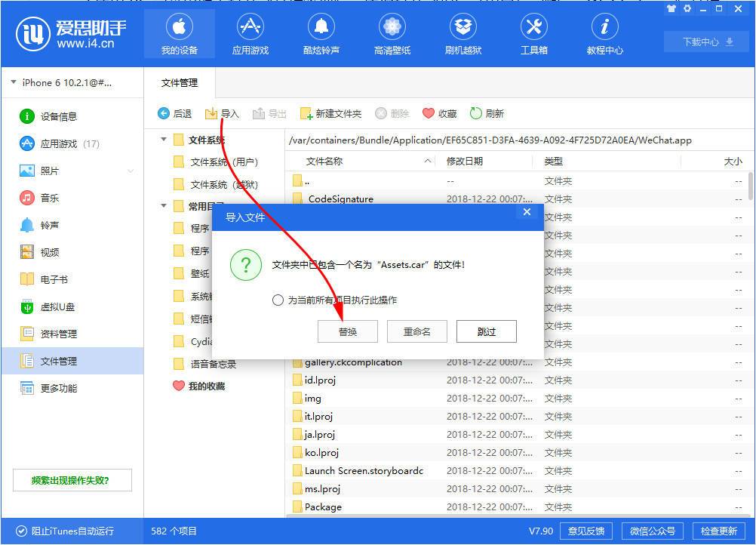The width and height of the screenshot is (756, 545).
Task: Open the 高清壁纸 wallpaper section
Action: click(x=392, y=34)
